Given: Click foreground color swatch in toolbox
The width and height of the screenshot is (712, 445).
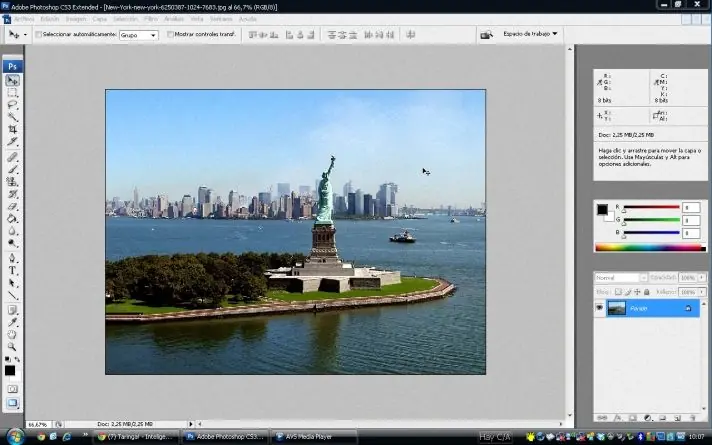Looking at the screenshot, I should click(10, 371).
